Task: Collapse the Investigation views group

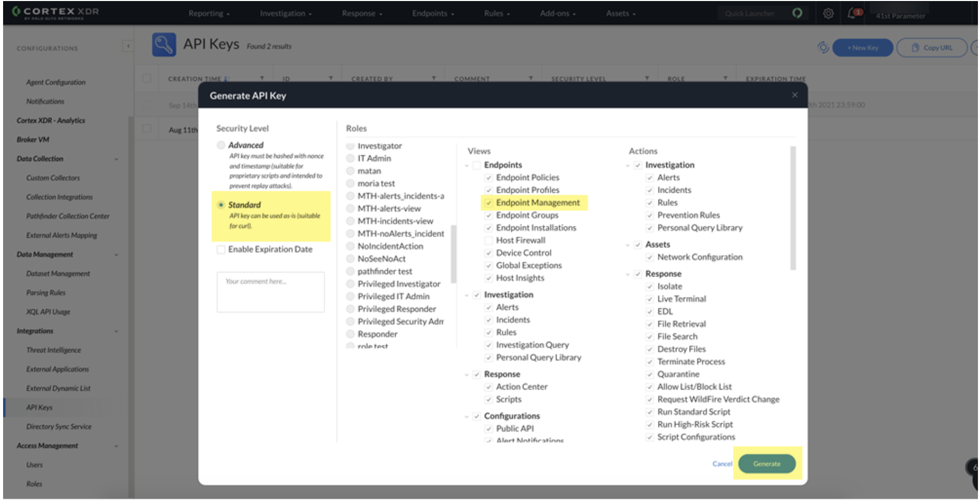Action: coord(467,295)
